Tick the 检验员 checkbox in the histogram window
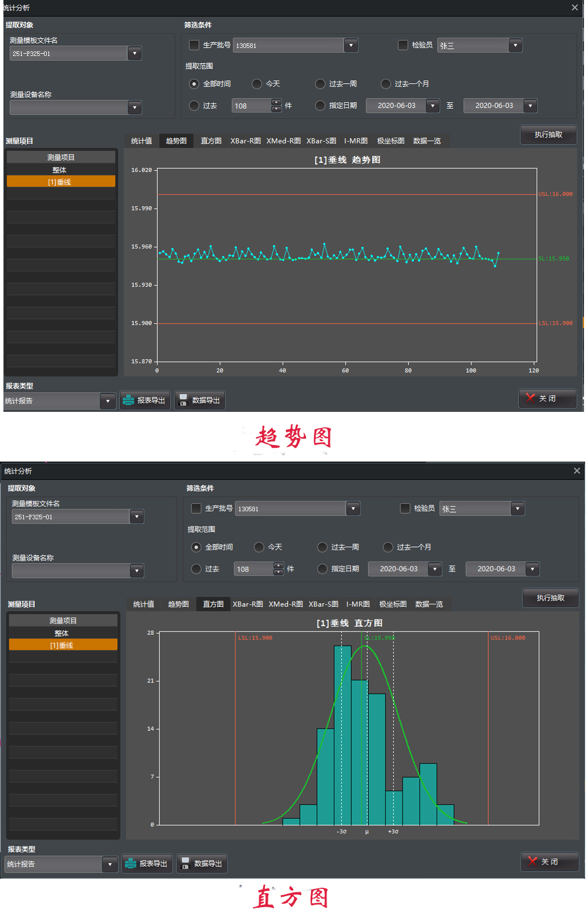This screenshot has width=588, height=914. (405, 508)
